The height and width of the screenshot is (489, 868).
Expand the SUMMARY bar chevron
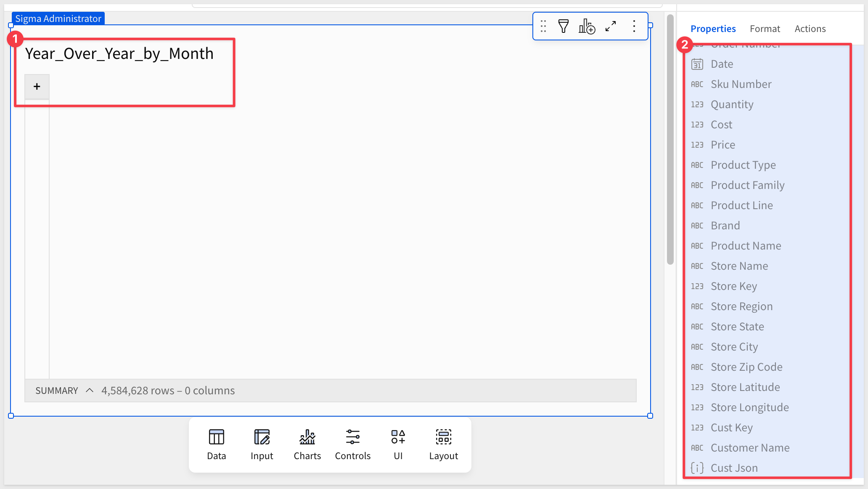89,391
